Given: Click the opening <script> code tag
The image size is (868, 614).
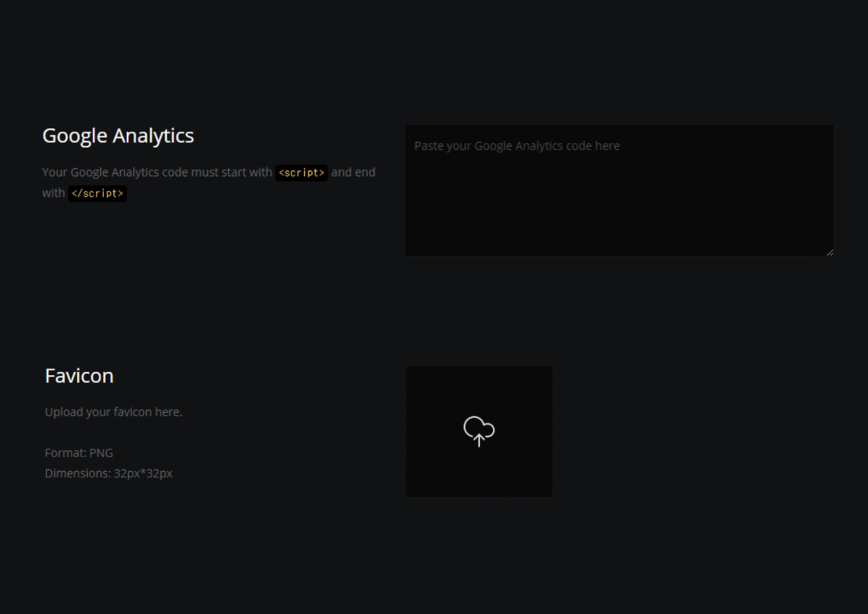Looking at the screenshot, I should [302, 173].
